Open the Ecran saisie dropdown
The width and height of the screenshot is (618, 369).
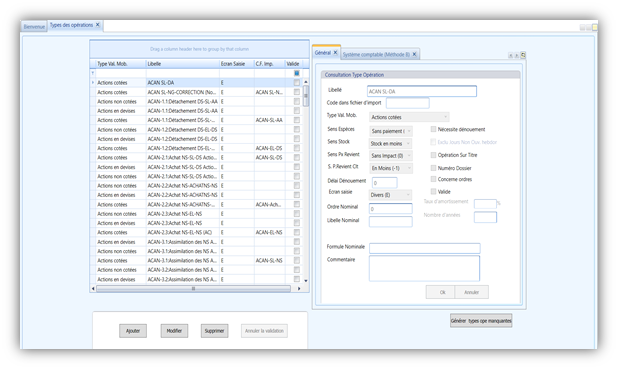click(x=391, y=195)
